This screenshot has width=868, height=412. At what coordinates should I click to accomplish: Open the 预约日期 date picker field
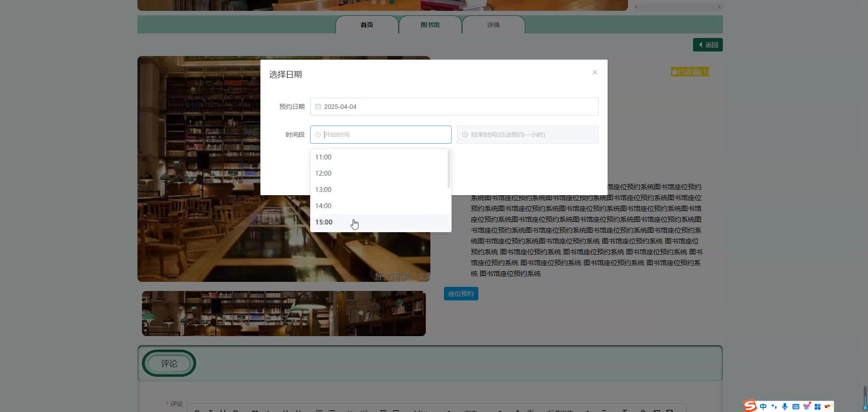tap(454, 107)
